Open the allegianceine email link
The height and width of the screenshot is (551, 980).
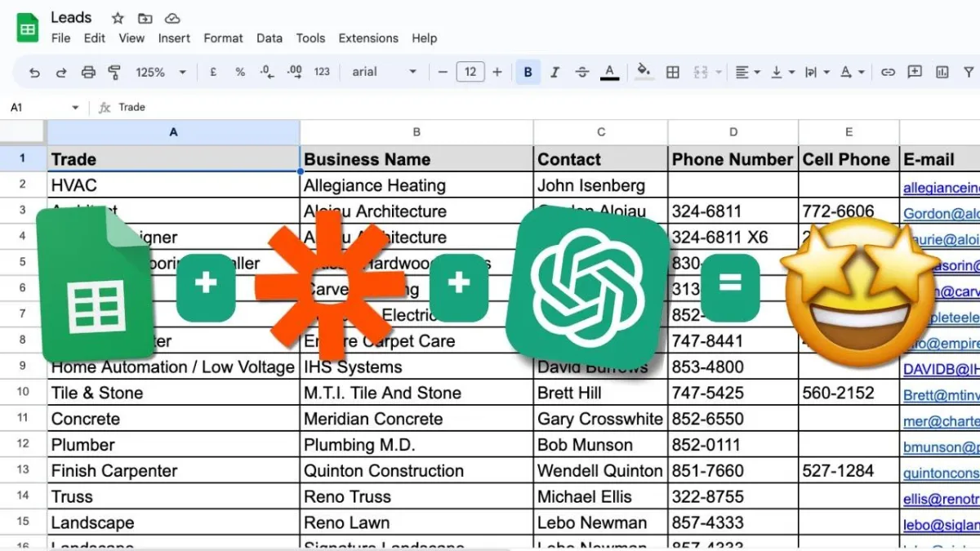[941, 189]
